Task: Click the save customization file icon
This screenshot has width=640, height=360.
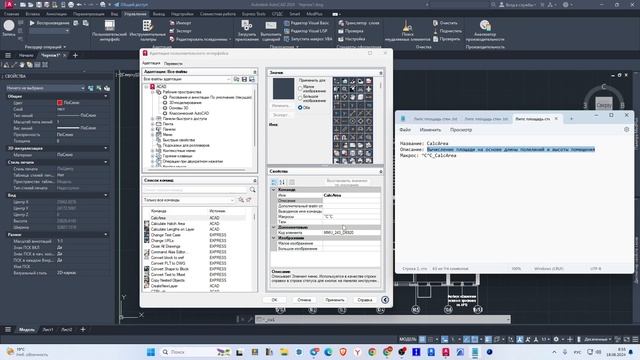Action: [x=244, y=79]
